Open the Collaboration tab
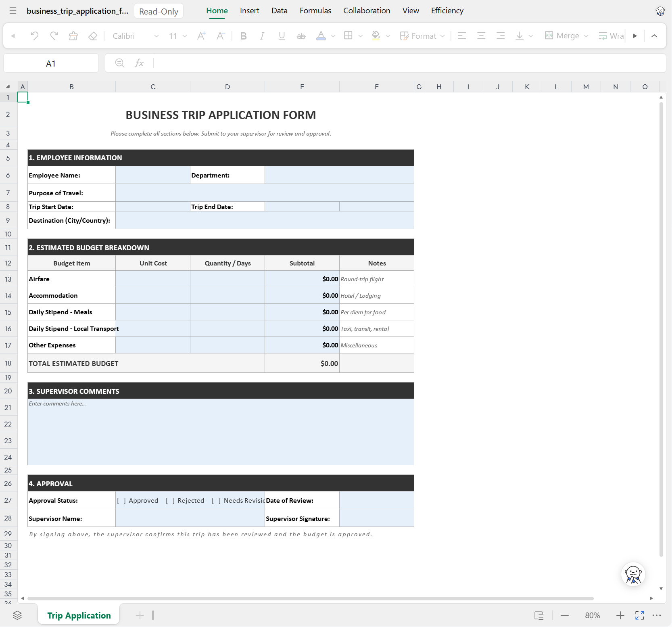The height and width of the screenshot is (627, 672). [x=367, y=11]
